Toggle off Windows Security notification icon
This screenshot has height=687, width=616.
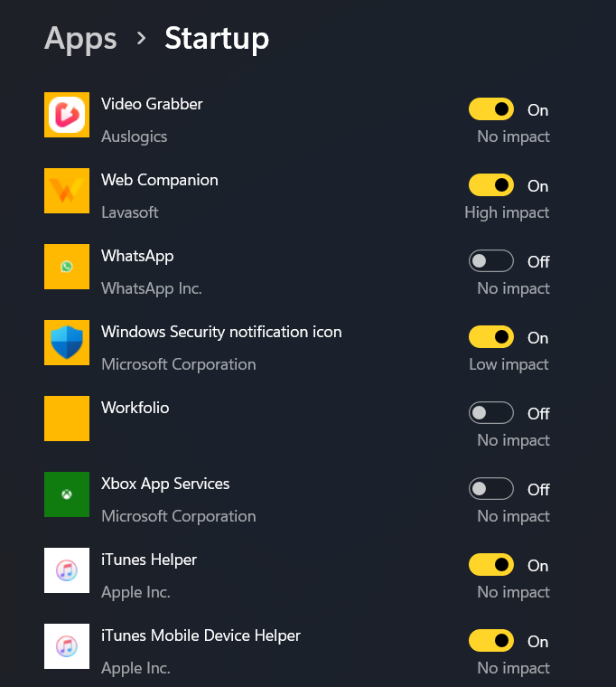491,337
